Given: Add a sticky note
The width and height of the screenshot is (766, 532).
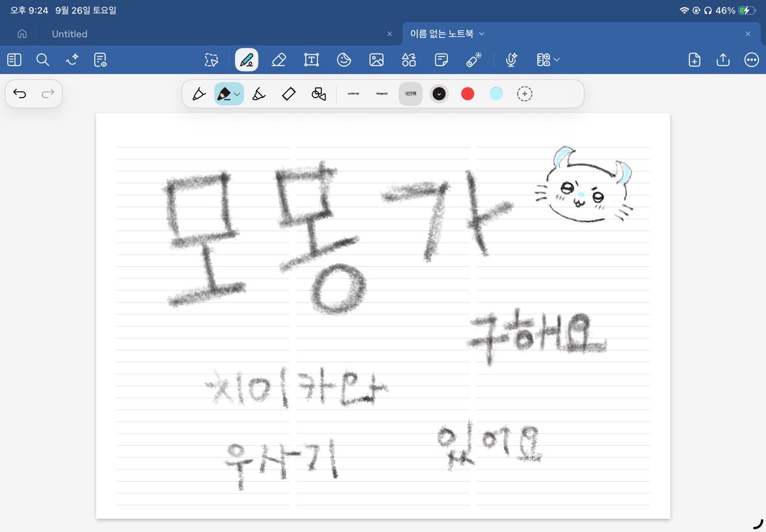Looking at the screenshot, I should pyautogui.click(x=441, y=60).
